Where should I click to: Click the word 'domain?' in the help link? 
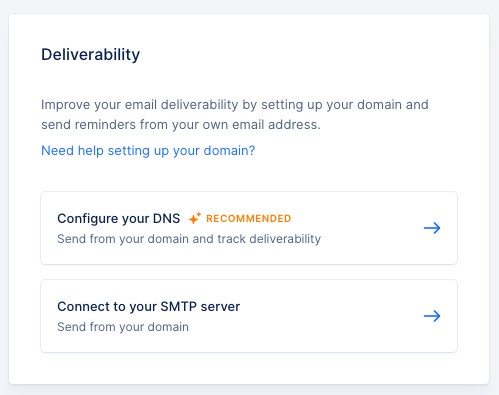(229, 151)
